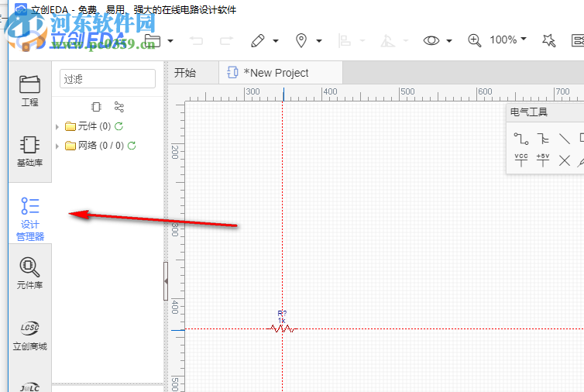584x392 pixels.
Task: Select the network nodes filter icon
Action: pos(119,107)
